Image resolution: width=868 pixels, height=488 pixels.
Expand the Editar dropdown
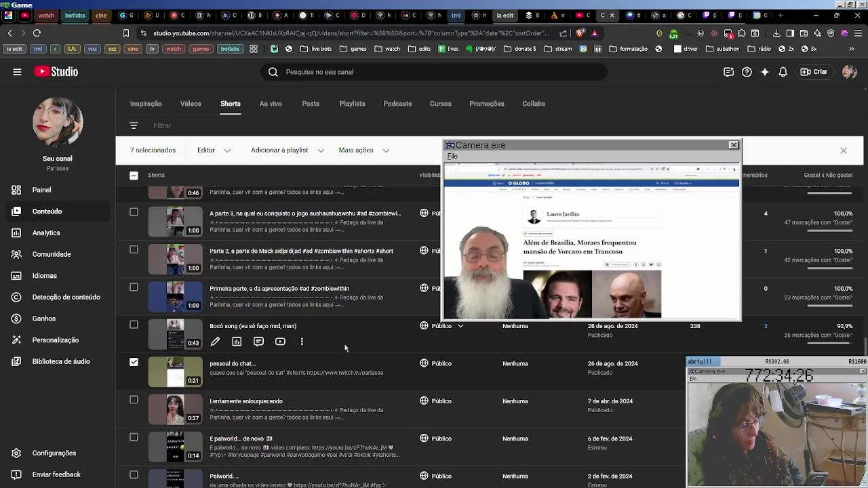214,150
